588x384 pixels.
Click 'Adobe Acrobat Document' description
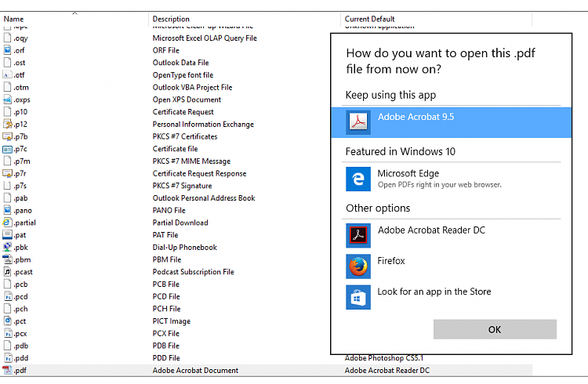[x=195, y=370]
